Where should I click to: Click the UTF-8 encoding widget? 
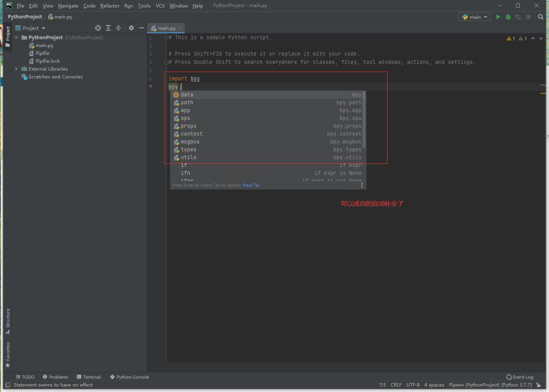pyautogui.click(x=413, y=385)
